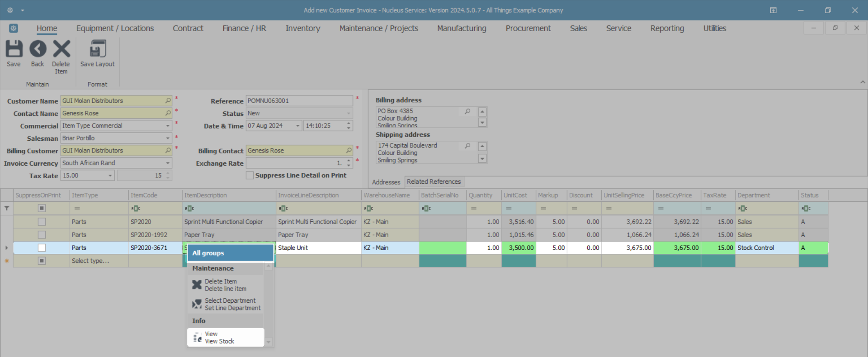Click the Back arrow icon
This screenshot has height=357, width=868.
point(38,49)
